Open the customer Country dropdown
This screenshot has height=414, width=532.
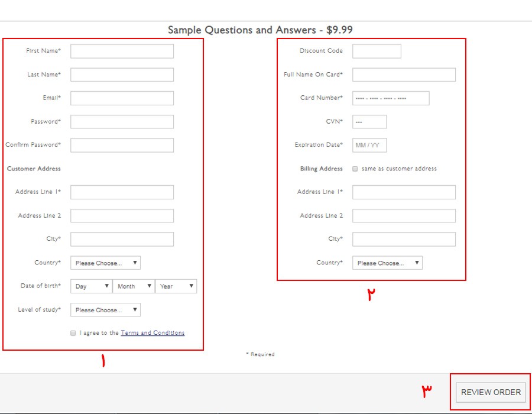(x=105, y=263)
